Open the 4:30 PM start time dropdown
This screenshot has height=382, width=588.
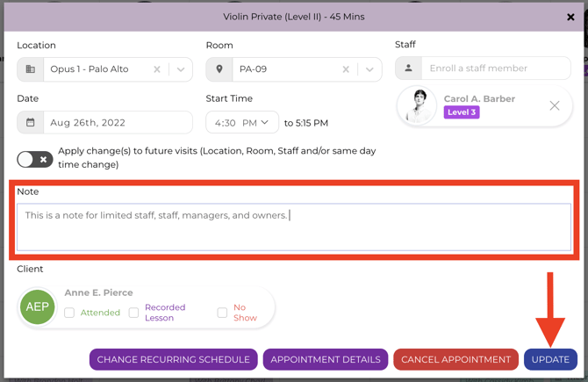coord(242,122)
